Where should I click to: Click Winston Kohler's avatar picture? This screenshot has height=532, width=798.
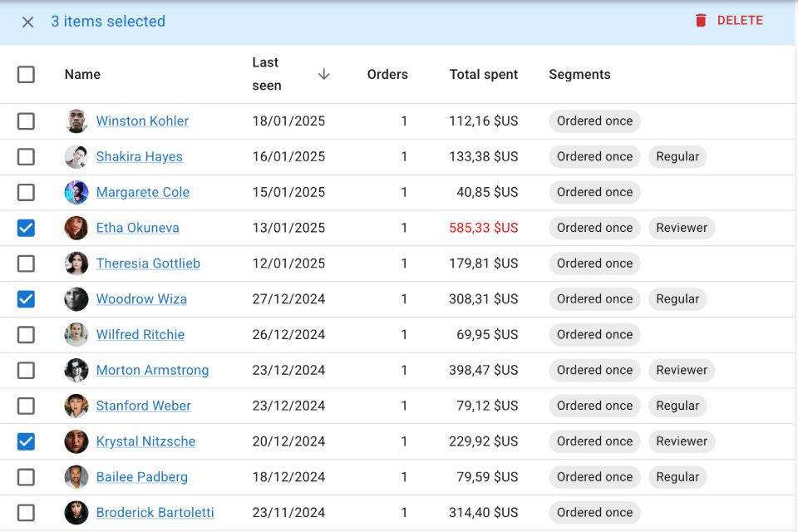pyautogui.click(x=76, y=121)
